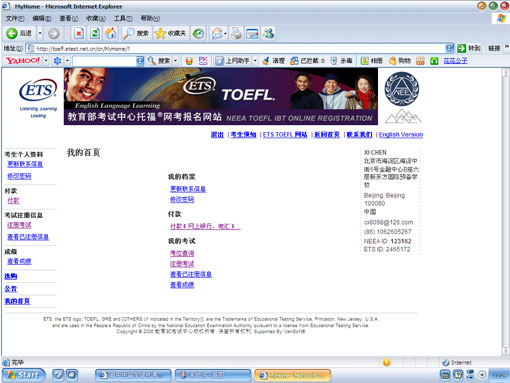Open the File menu (文件)
Screen dimensions: 510x383
pos(15,18)
